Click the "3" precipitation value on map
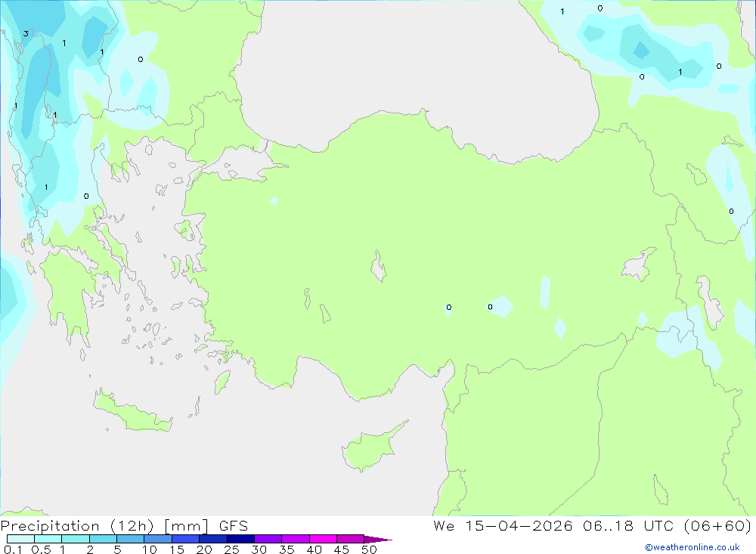Screen dimensions: 756x554 pos(26,33)
